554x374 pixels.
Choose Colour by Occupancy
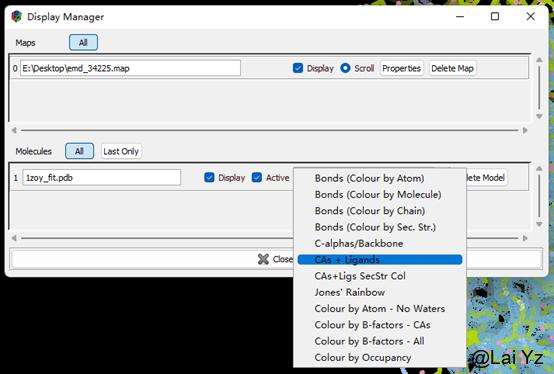[380, 357]
